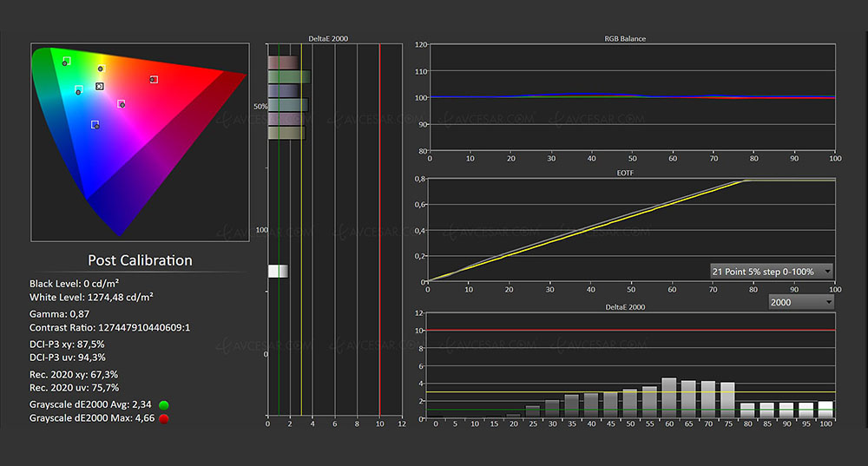Image resolution: width=868 pixels, height=466 pixels.
Task: Select the white point marker on CIE chart
Action: tap(100, 86)
